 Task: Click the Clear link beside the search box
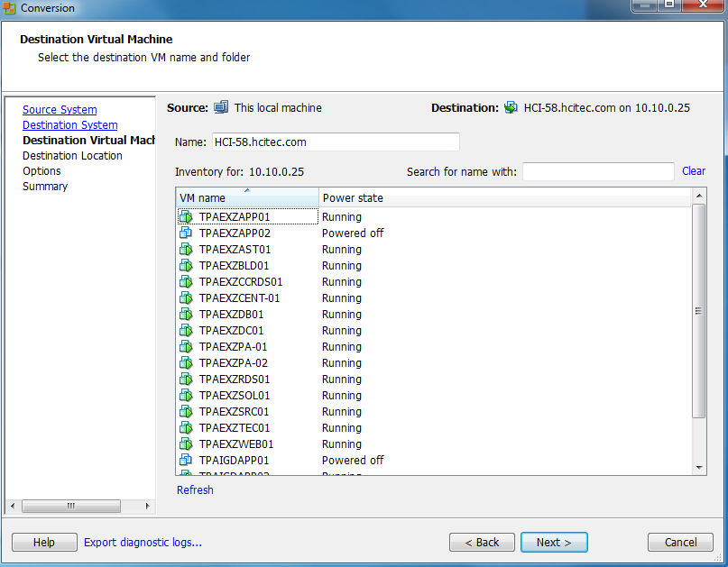pyautogui.click(x=693, y=170)
